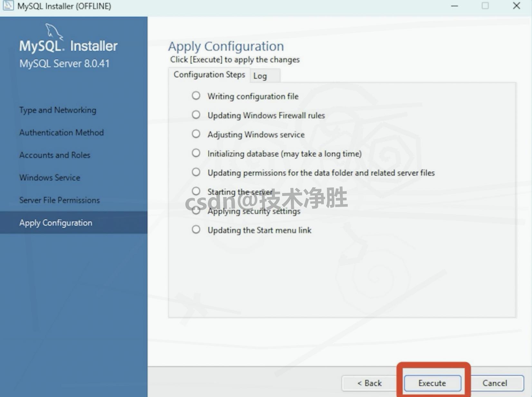Image resolution: width=532 pixels, height=397 pixels.
Task: Go to Windows Service step
Action: (50, 178)
